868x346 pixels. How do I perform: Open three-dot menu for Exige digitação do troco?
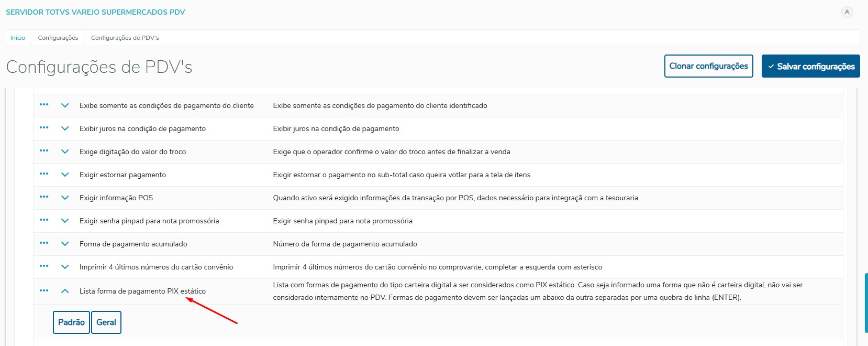[x=44, y=151]
